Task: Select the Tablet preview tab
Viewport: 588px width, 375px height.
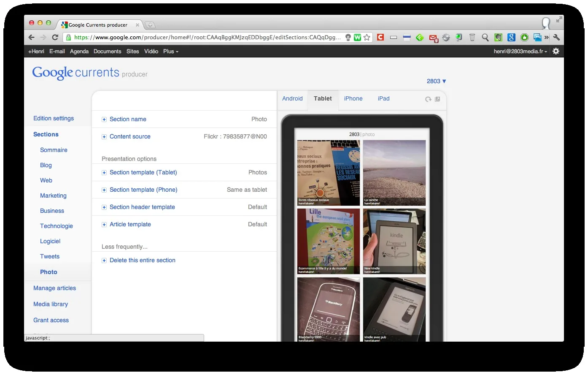Action: 323,98
